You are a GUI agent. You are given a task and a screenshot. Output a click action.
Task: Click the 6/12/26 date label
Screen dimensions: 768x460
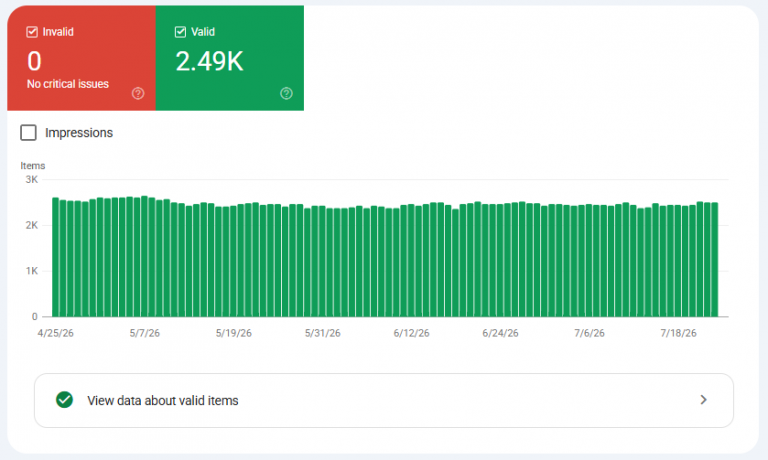pyautogui.click(x=411, y=333)
